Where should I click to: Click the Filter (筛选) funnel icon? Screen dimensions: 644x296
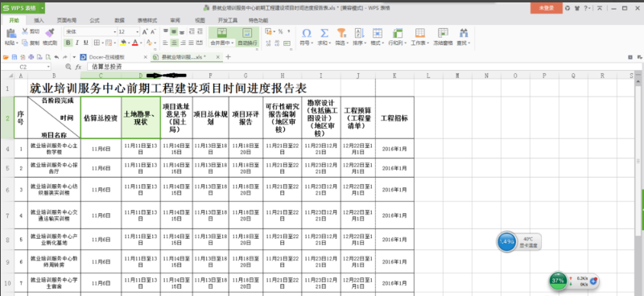(341, 33)
